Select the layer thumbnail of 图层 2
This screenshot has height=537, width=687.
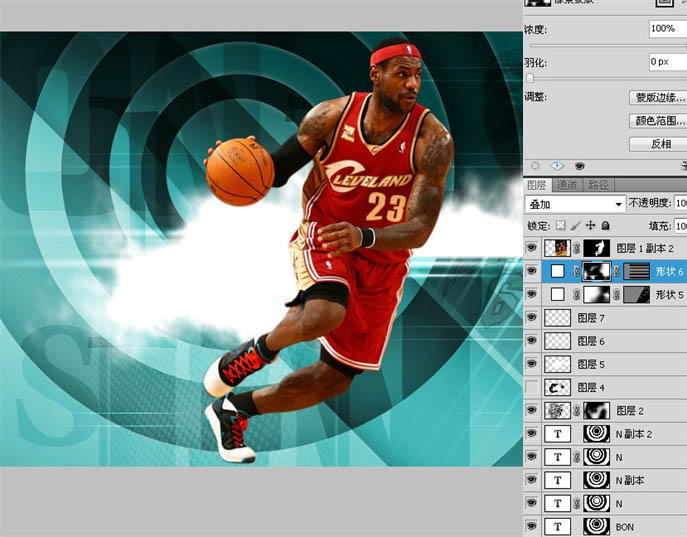coord(557,410)
